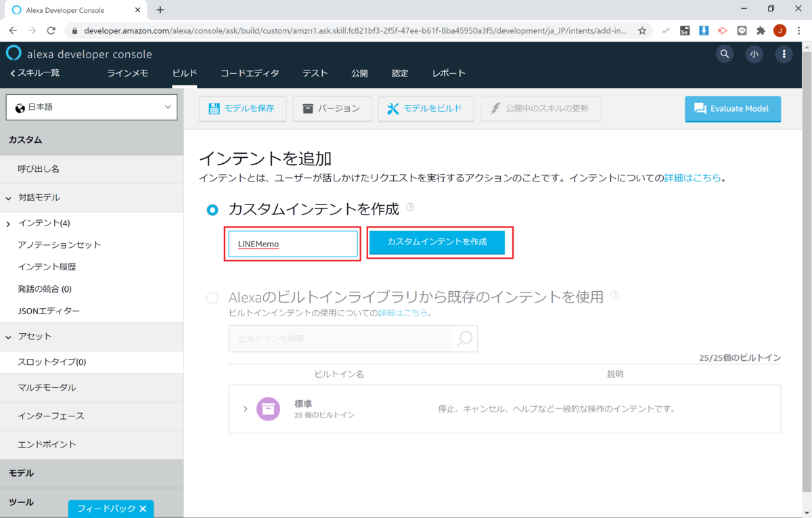The height and width of the screenshot is (518, 812).
Task: Select Alexaのビルトインライブラリから既存のインテントを使用 option
Action: [x=212, y=298]
